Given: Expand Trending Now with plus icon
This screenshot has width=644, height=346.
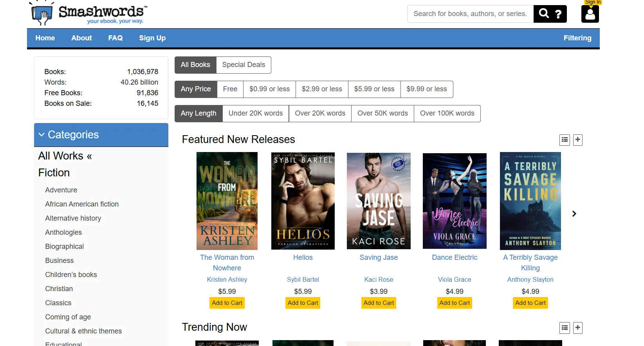Looking at the screenshot, I should click(x=578, y=328).
